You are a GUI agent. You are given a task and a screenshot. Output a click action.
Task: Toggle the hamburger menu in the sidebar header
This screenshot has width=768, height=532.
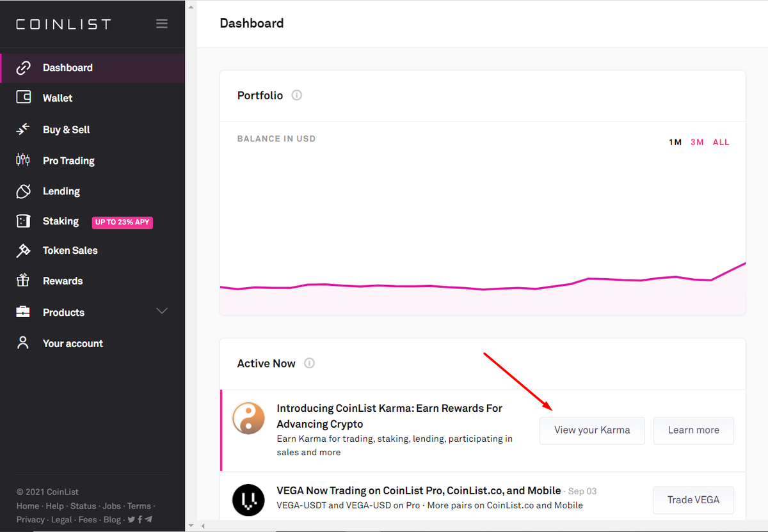point(162,24)
